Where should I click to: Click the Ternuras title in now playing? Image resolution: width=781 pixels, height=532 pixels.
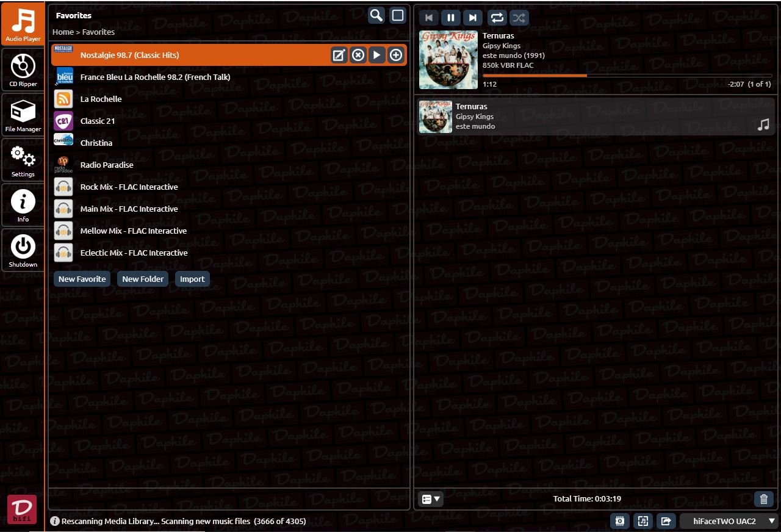coord(498,36)
